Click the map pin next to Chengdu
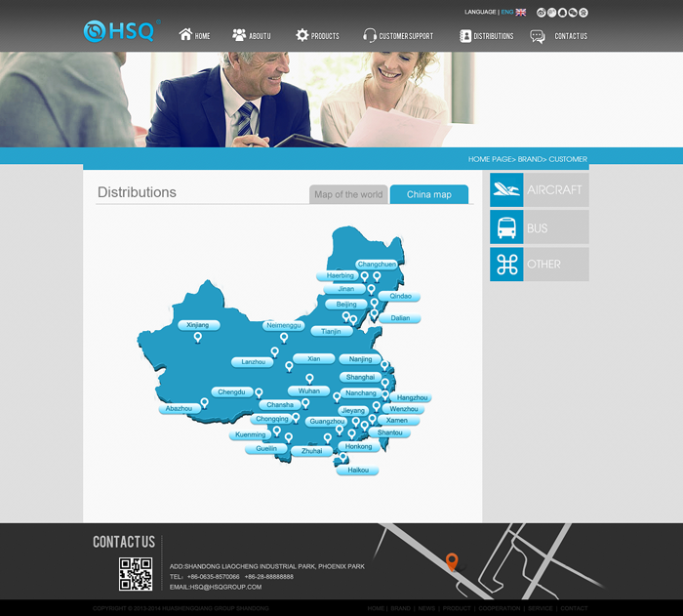This screenshot has width=683, height=616. (x=259, y=393)
